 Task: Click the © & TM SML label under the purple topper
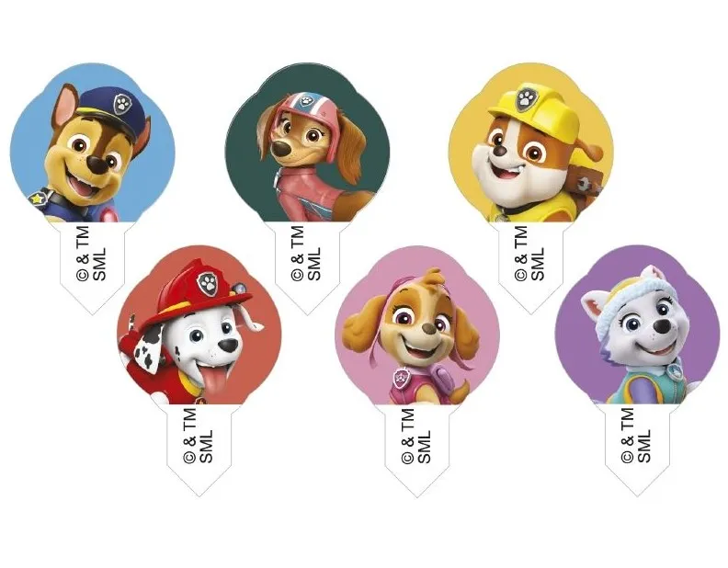[x=636, y=436]
